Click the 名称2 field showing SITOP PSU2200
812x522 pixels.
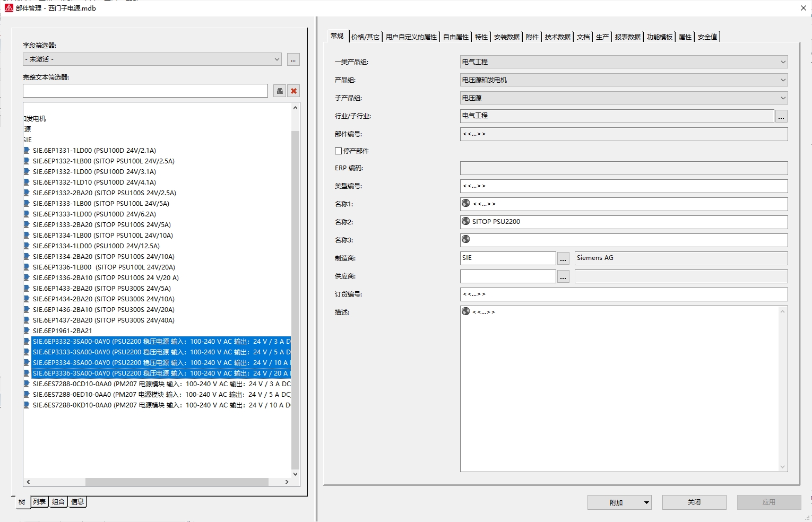[624, 222]
